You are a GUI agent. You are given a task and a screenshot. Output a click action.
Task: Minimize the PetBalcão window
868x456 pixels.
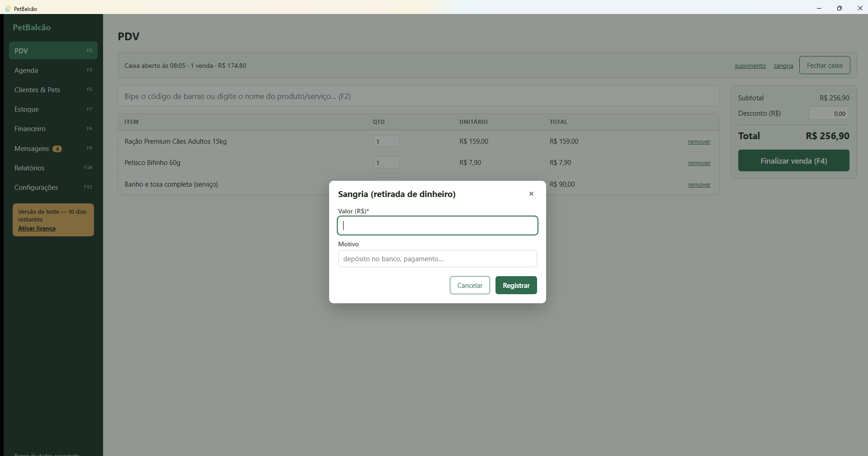tap(819, 8)
